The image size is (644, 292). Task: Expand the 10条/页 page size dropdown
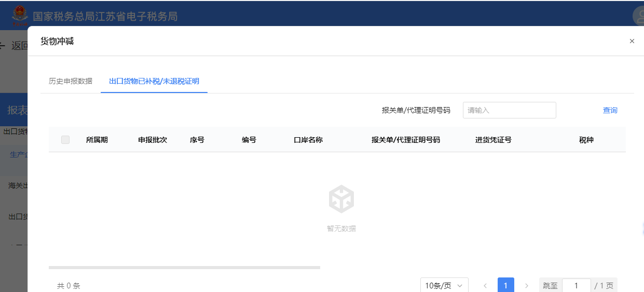(444, 286)
